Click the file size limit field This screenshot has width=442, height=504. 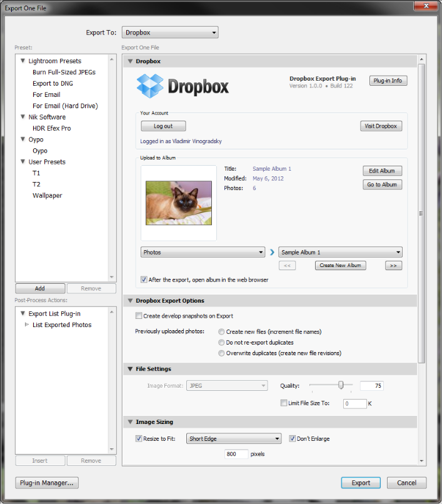point(355,403)
